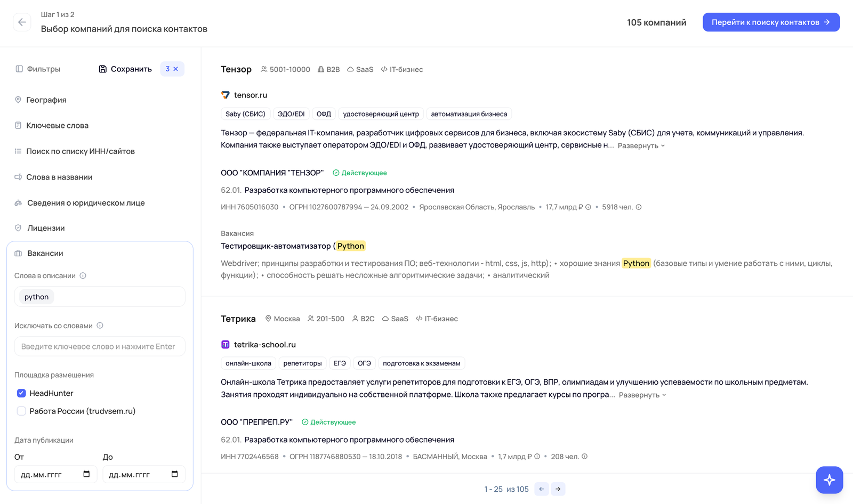Click Перейти к поиску контактов button
This screenshot has height=504, width=853.
click(771, 22)
